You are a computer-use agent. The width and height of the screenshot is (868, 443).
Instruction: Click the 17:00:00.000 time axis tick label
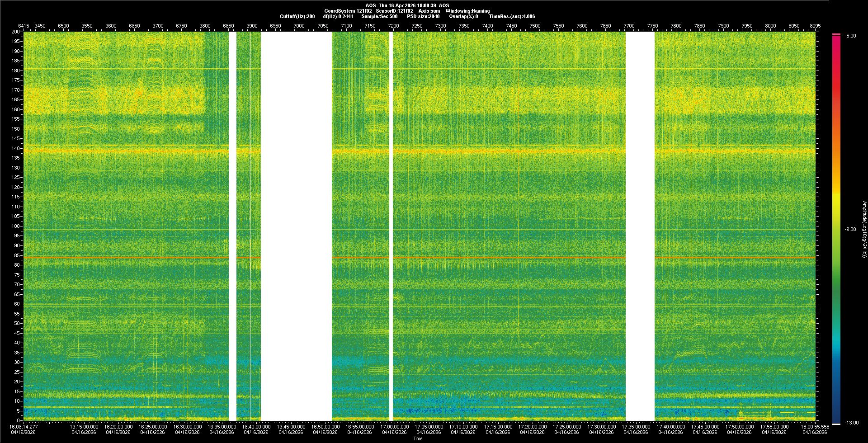click(x=394, y=427)
